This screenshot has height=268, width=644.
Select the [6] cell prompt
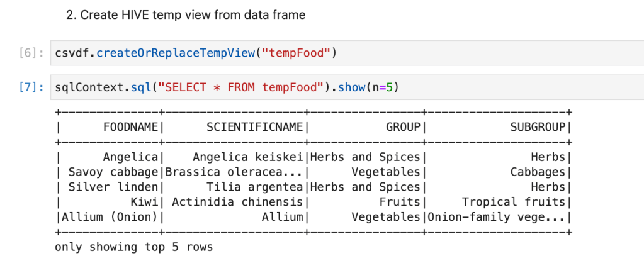point(29,53)
